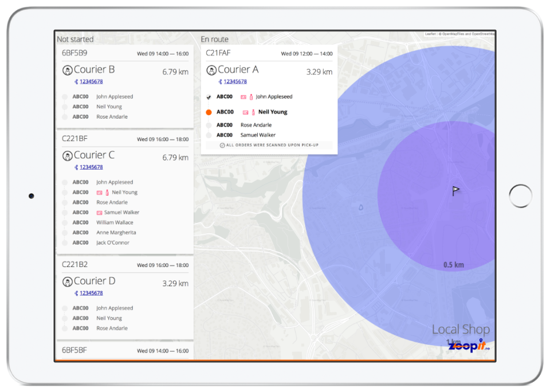Click the 0.5 km radius circle label

pyautogui.click(x=453, y=265)
